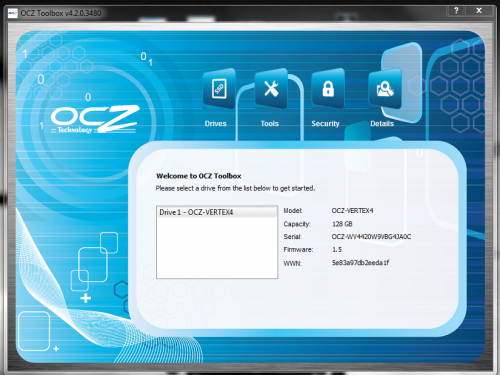Click the help question mark button
500x375 pixels.
pyautogui.click(x=456, y=10)
